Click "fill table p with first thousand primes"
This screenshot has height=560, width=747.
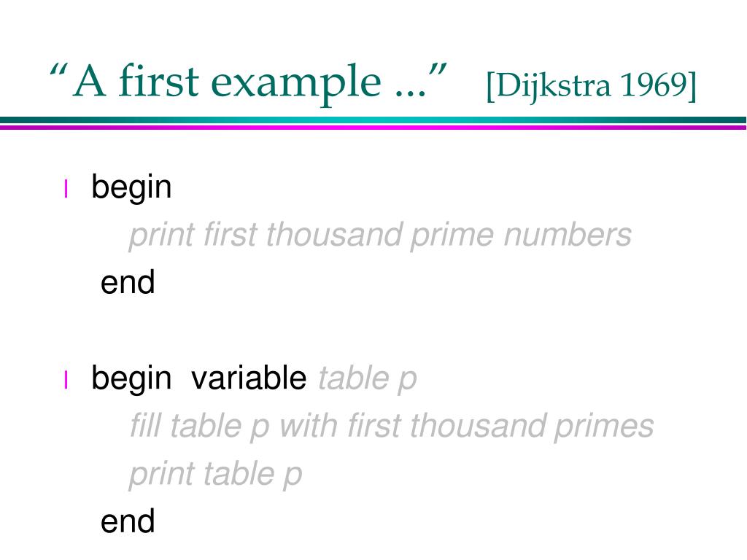(392, 427)
